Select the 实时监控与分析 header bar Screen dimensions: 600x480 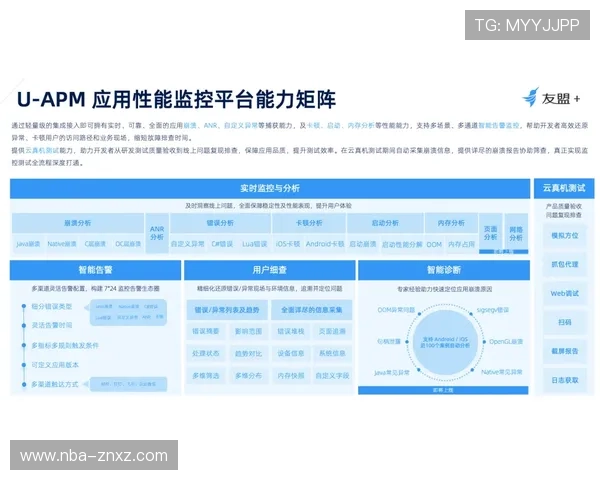(x=270, y=188)
